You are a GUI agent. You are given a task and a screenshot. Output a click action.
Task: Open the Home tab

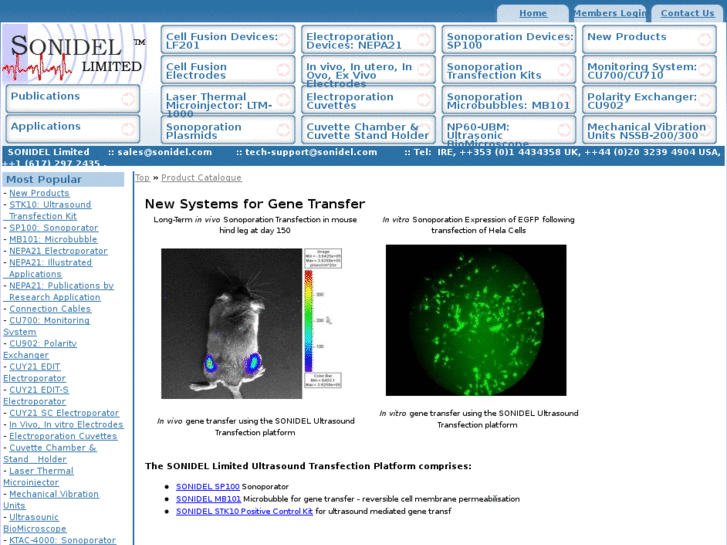point(533,13)
